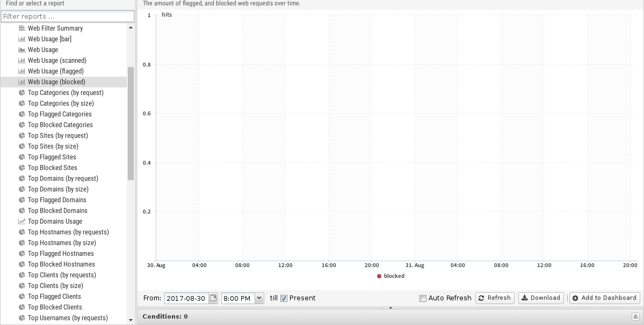Open the date picker calendar icon
The image size is (644, 325).
(x=213, y=298)
